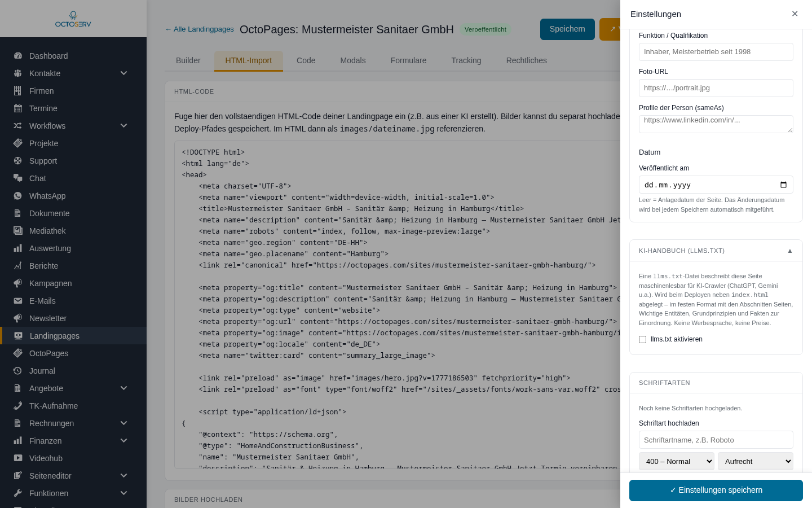Click the Speichern button

tap(567, 29)
